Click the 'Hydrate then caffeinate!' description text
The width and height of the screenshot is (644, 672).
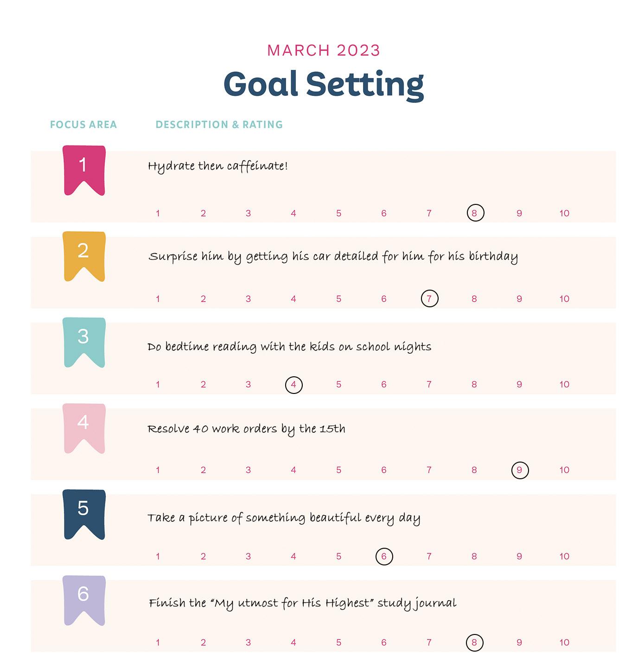217,166
